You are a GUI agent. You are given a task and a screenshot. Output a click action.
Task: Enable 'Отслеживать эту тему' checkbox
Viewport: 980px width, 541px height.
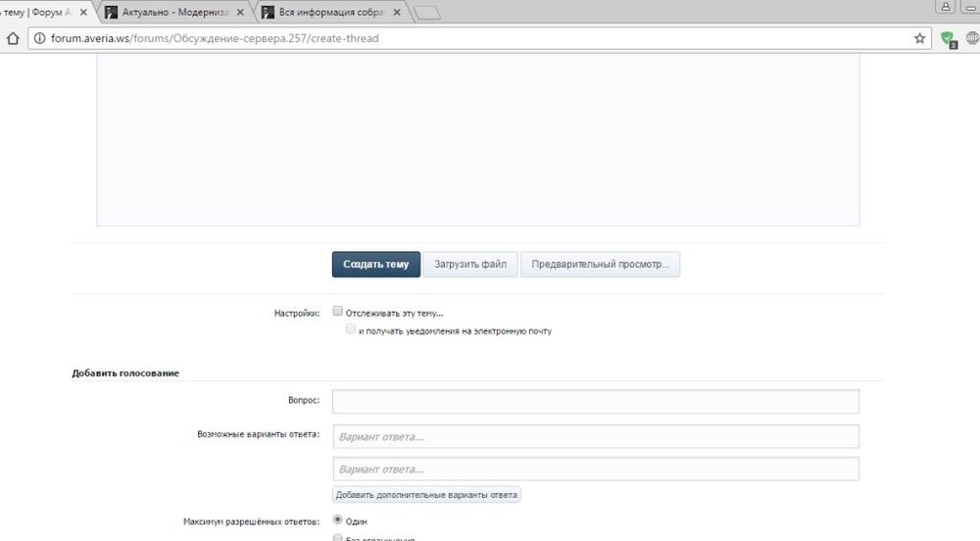click(338, 312)
